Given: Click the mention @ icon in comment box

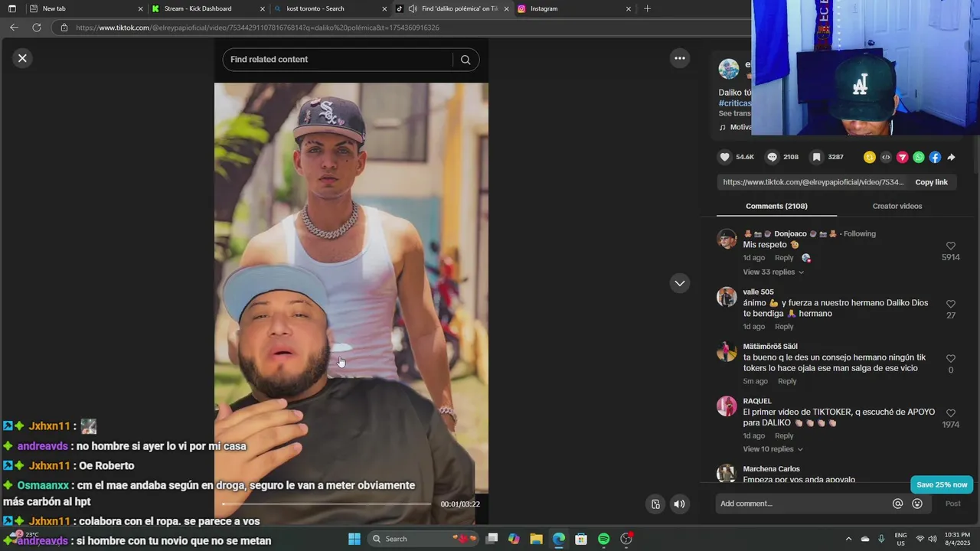Looking at the screenshot, I should tap(897, 504).
